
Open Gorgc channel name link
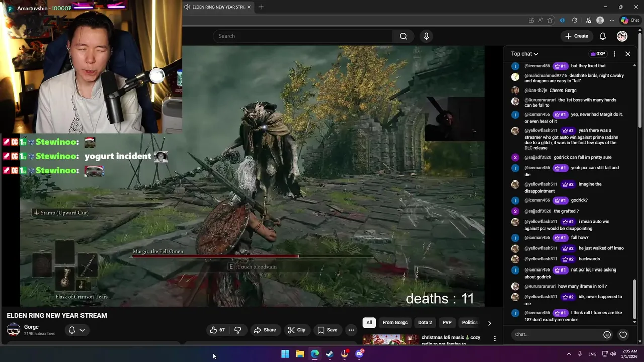31,327
